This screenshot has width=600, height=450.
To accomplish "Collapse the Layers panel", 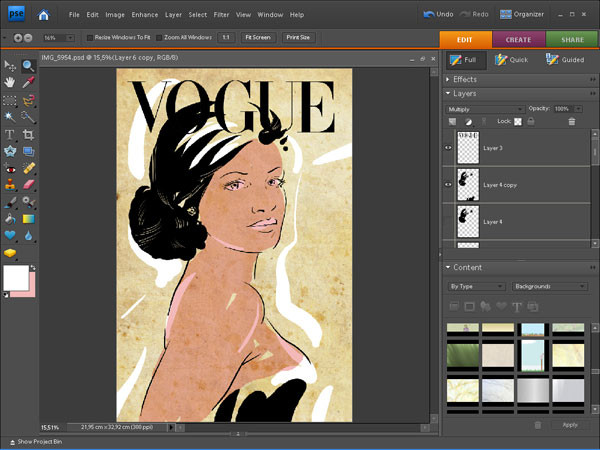I will click(x=448, y=93).
